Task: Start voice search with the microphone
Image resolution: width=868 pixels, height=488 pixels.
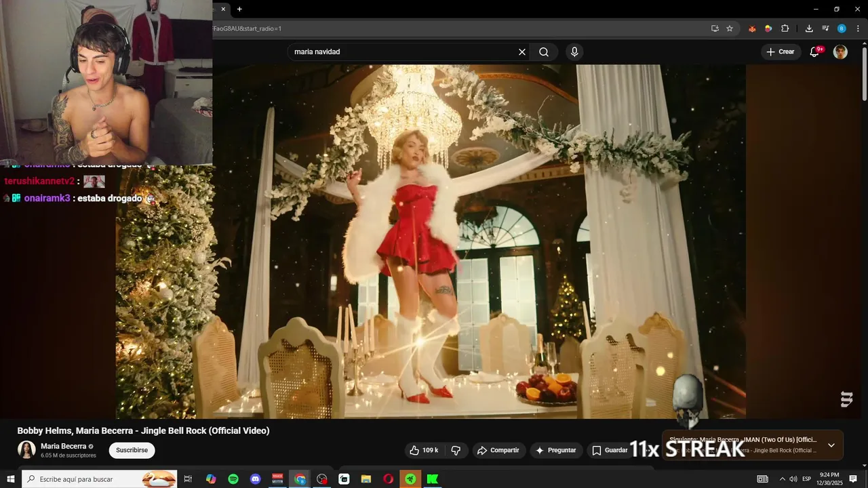Action: 574,52
